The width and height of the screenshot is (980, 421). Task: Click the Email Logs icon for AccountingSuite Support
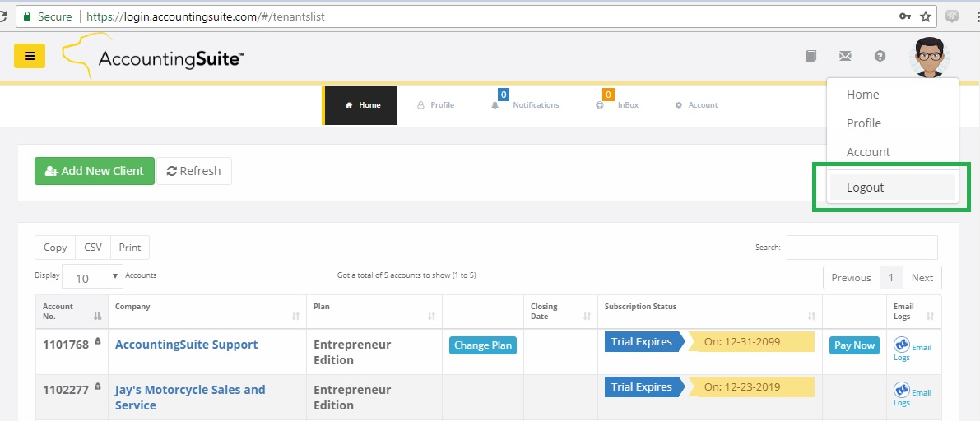(x=902, y=345)
